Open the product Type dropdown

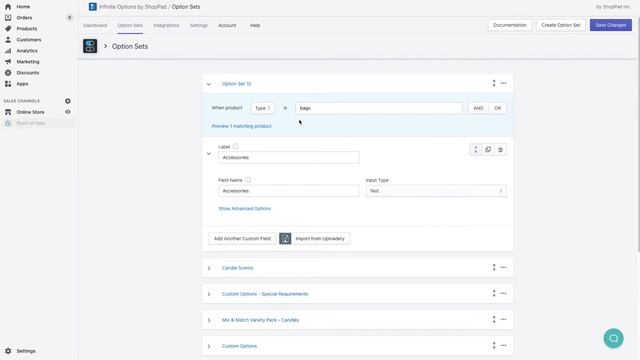point(262,108)
